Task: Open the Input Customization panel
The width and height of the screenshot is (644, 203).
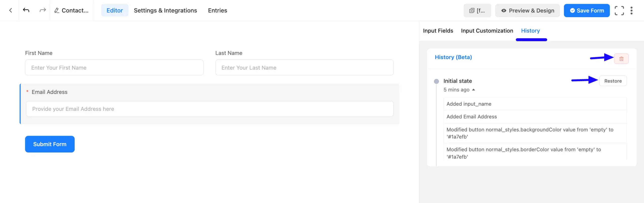Action: coord(487,30)
